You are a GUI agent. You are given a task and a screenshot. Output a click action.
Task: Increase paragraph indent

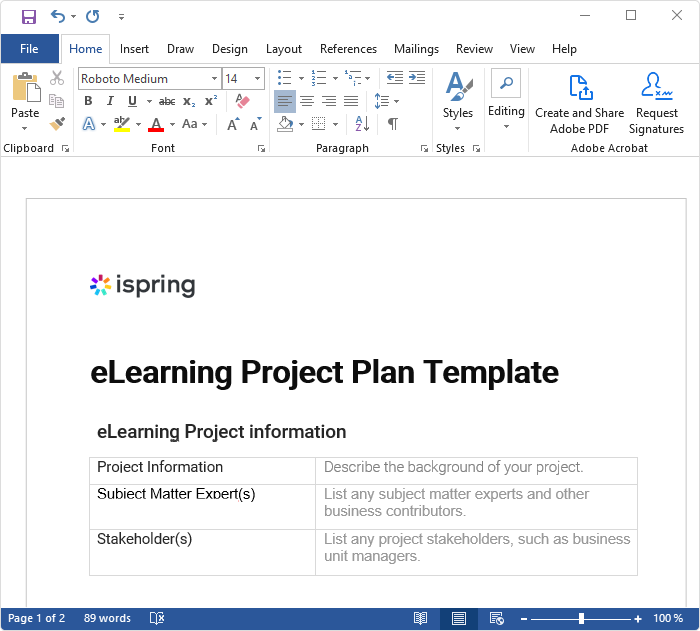point(417,78)
